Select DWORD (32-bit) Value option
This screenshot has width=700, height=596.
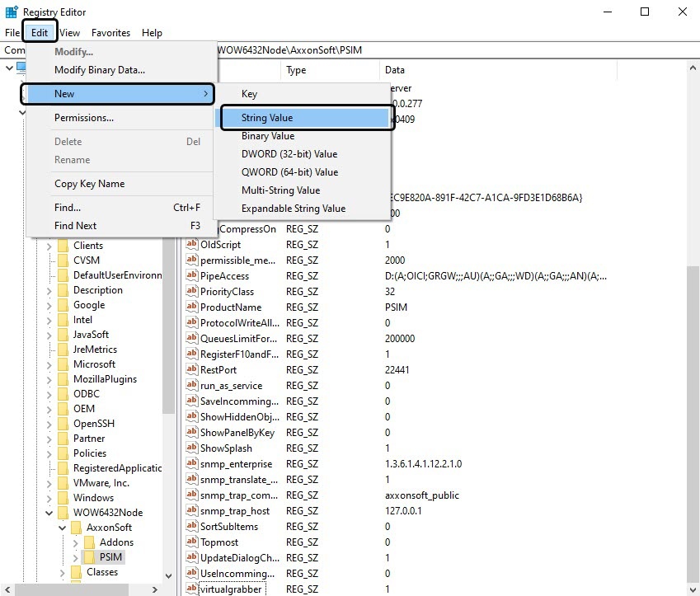[289, 154]
